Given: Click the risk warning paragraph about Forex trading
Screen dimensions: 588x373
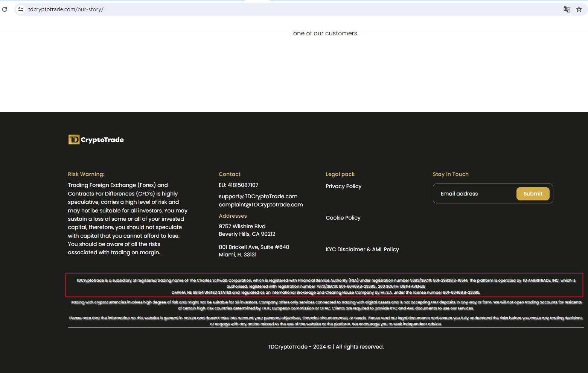Looking at the screenshot, I should click(128, 218).
